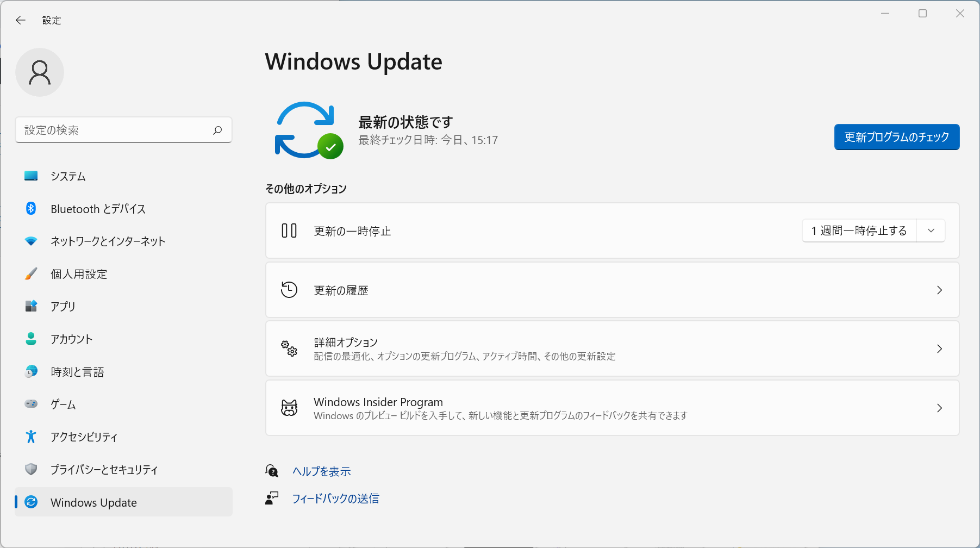The width and height of the screenshot is (980, 548).
Task: Click the feedback person icon
Action: [x=272, y=498]
